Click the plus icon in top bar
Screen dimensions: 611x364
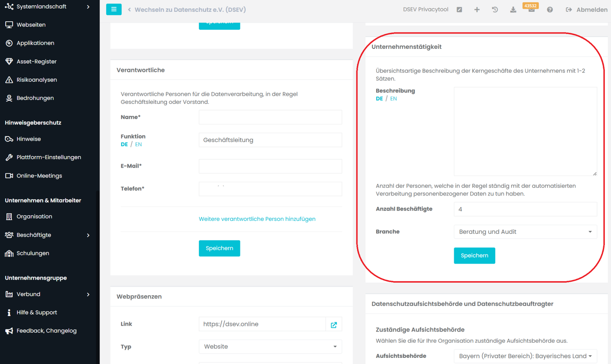(x=477, y=10)
